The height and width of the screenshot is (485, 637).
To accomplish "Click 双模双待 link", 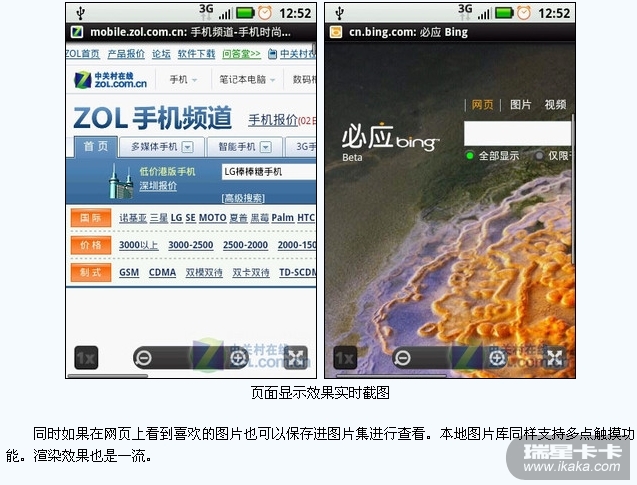I will tap(204, 273).
